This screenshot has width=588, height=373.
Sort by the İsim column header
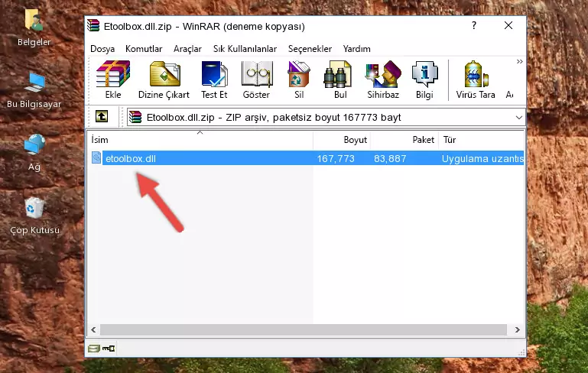[200, 139]
